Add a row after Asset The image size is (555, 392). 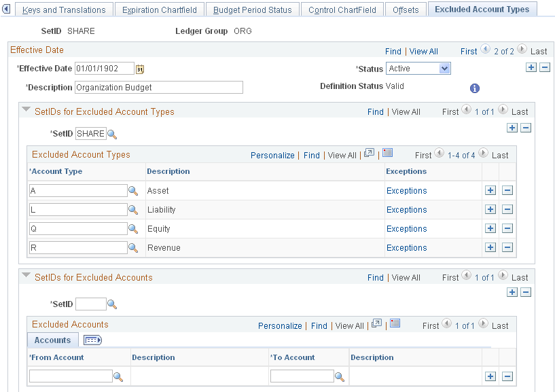[x=490, y=190]
